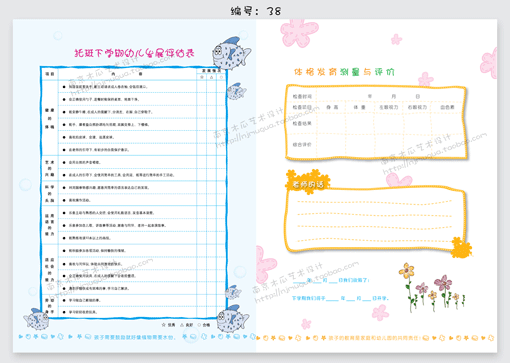This screenshot has height=363, width=510.
Task: Select the heading '体格发育测量与评价'
Action: pyautogui.click(x=344, y=72)
